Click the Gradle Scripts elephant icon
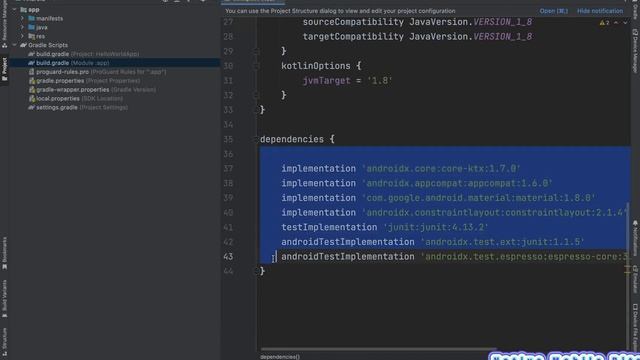The height and width of the screenshot is (360, 640). coord(23,45)
